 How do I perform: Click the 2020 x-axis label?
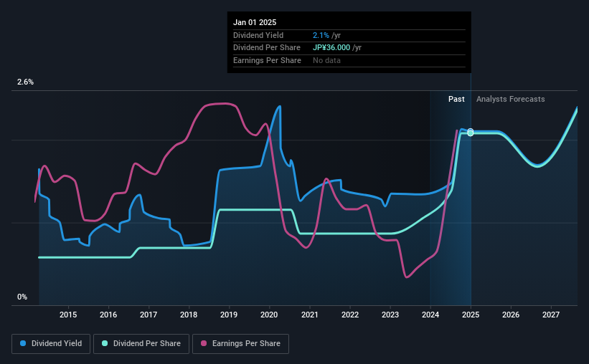click(269, 315)
